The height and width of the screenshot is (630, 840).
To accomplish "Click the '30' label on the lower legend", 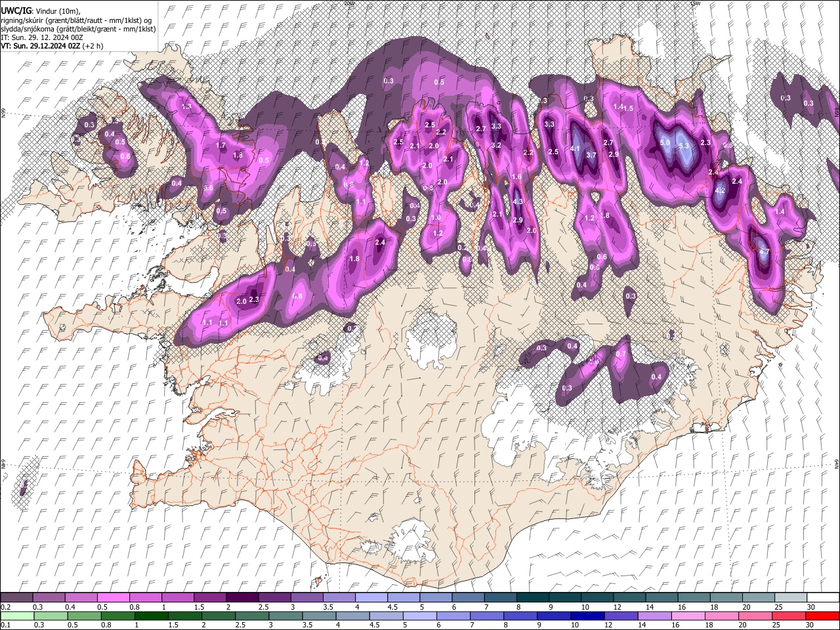I will click(x=809, y=625).
